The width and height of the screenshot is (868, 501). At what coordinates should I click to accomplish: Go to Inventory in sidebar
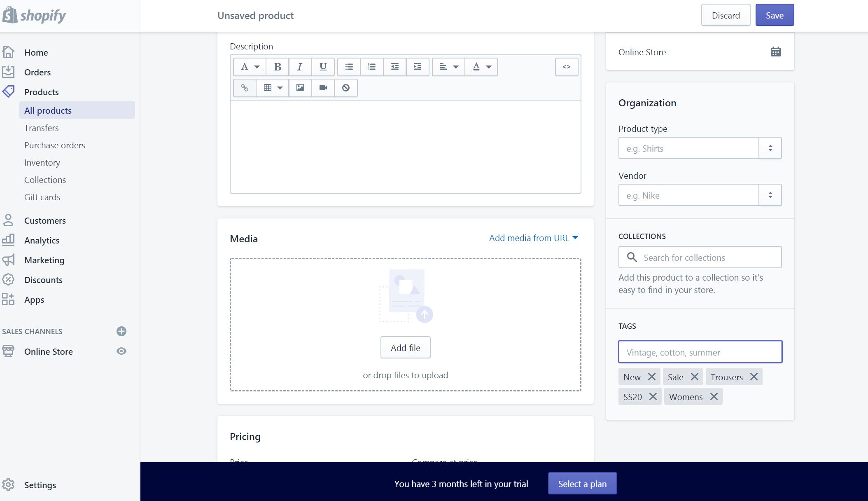(42, 163)
